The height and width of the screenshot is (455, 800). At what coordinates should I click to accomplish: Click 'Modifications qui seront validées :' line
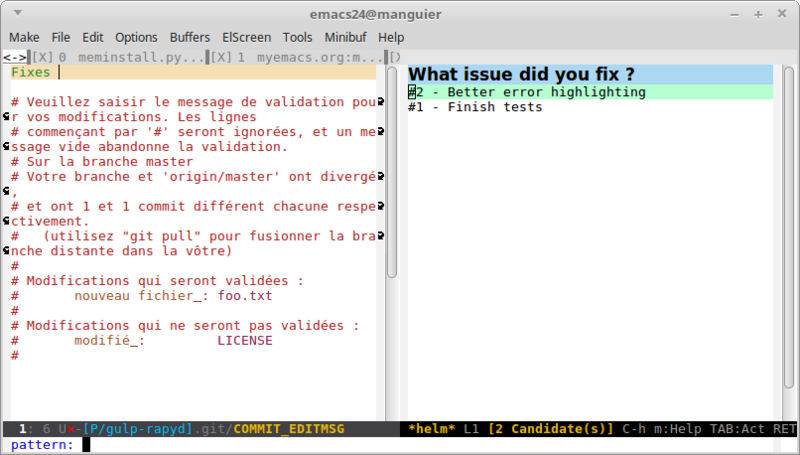157,281
